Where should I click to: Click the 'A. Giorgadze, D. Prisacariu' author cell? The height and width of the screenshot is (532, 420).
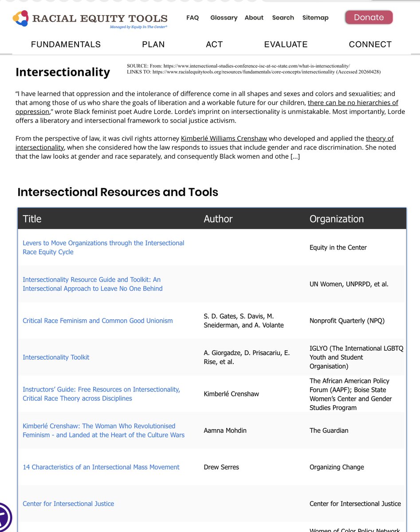pos(247,357)
